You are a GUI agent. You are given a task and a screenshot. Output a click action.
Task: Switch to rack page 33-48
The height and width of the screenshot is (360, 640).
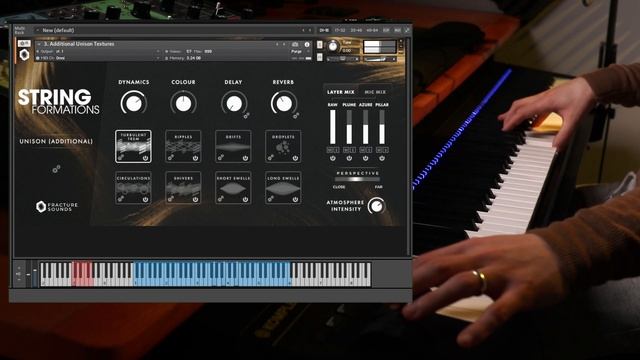pyautogui.click(x=356, y=30)
